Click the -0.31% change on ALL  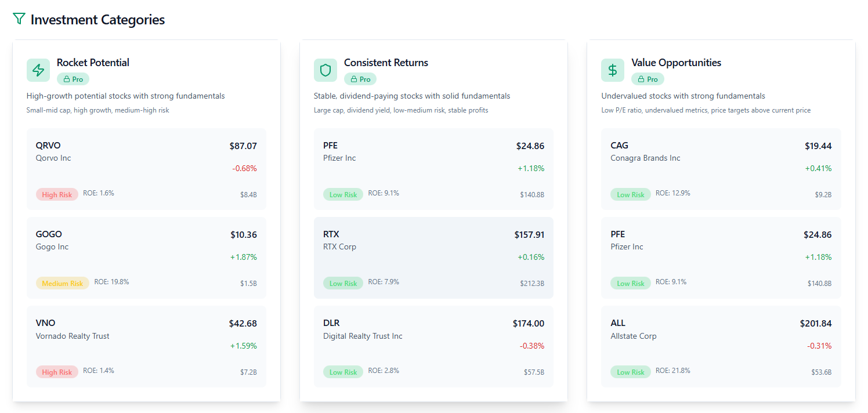point(820,346)
